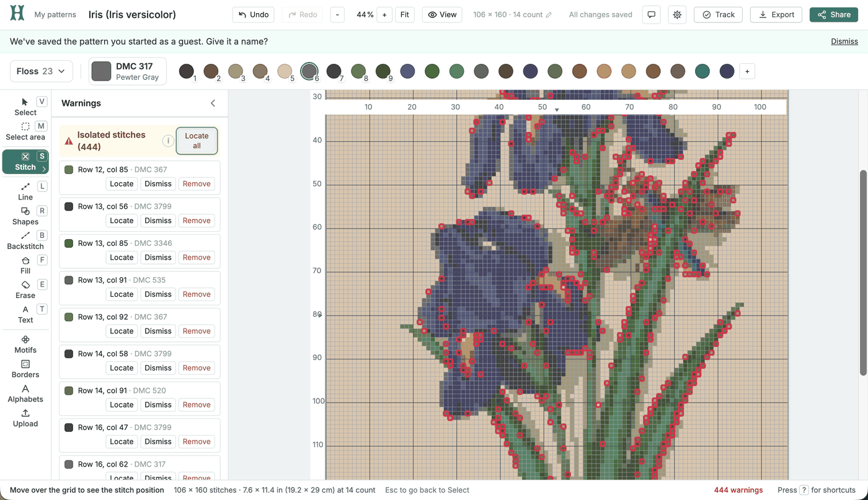Viewport: 868px width, 500px height.
Task: Select floss color swatch number 9
Action: tap(383, 71)
